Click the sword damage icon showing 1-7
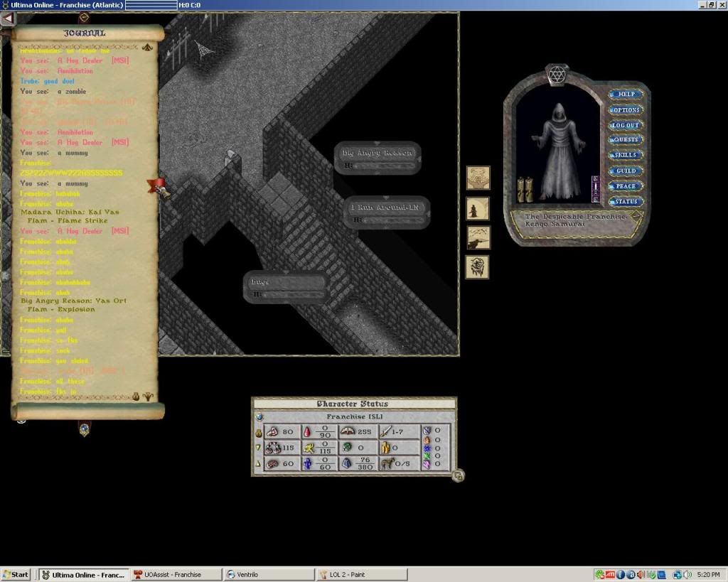This screenshot has width=728, height=582. pyautogui.click(x=385, y=432)
